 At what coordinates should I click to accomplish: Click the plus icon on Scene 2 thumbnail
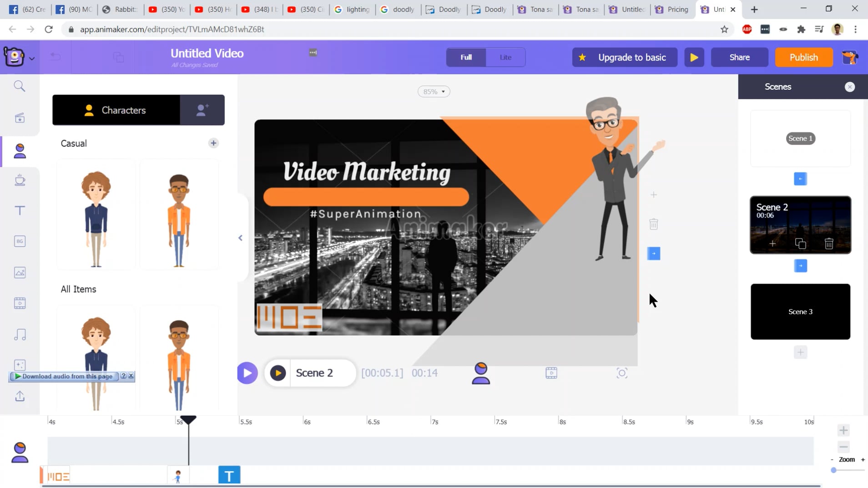(x=772, y=244)
